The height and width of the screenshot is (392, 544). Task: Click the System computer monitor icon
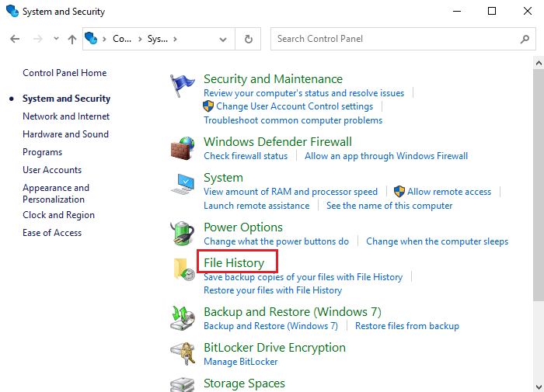[x=183, y=184]
